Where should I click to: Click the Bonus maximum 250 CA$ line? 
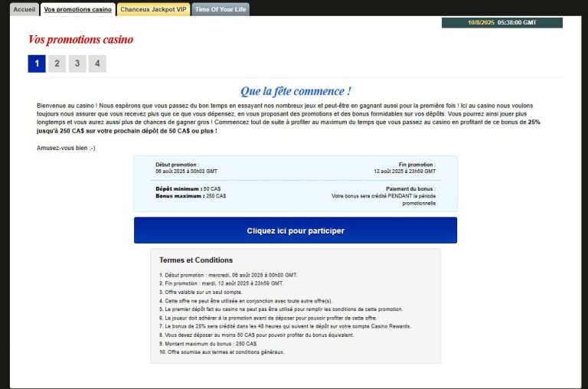tap(191, 196)
